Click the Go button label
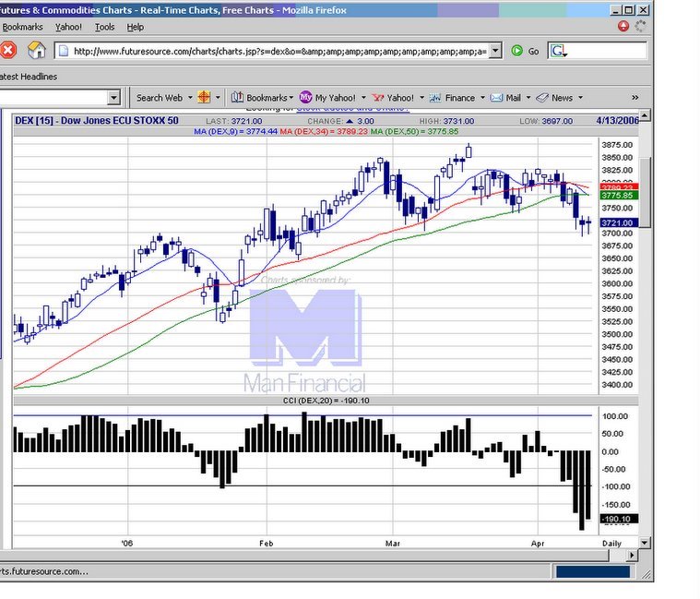This screenshot has width=700, height=599. tap(533, 52)
